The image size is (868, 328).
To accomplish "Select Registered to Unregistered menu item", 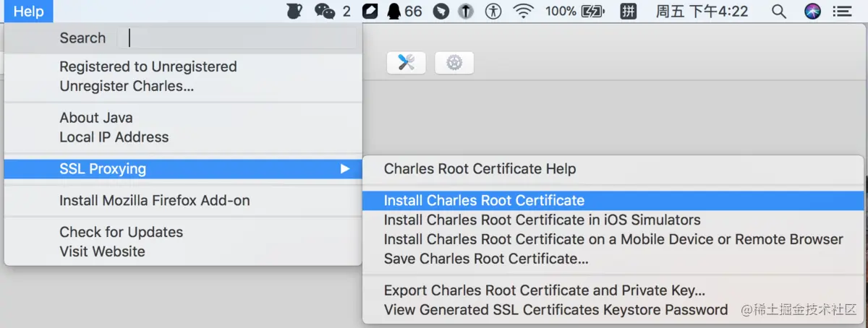I will pos(183,66).
